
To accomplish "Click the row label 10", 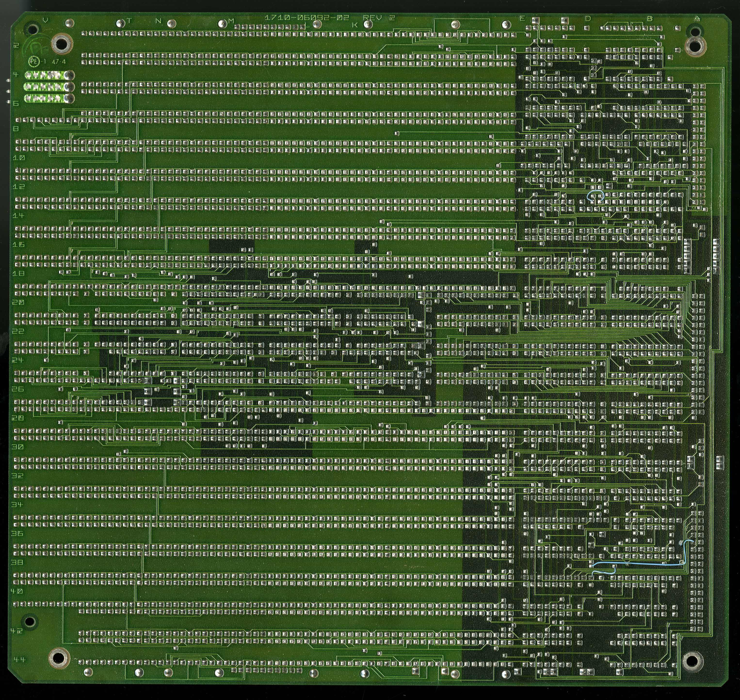I will tap(19, 158).
